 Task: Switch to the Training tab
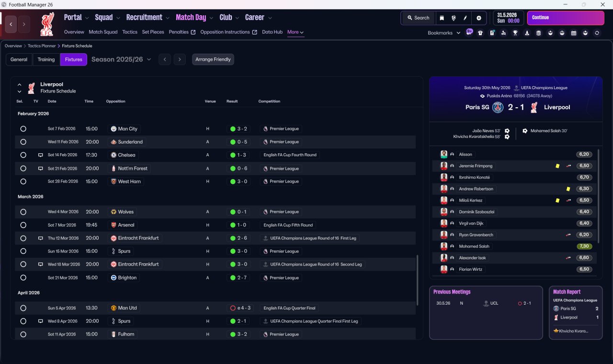point(46,59)
